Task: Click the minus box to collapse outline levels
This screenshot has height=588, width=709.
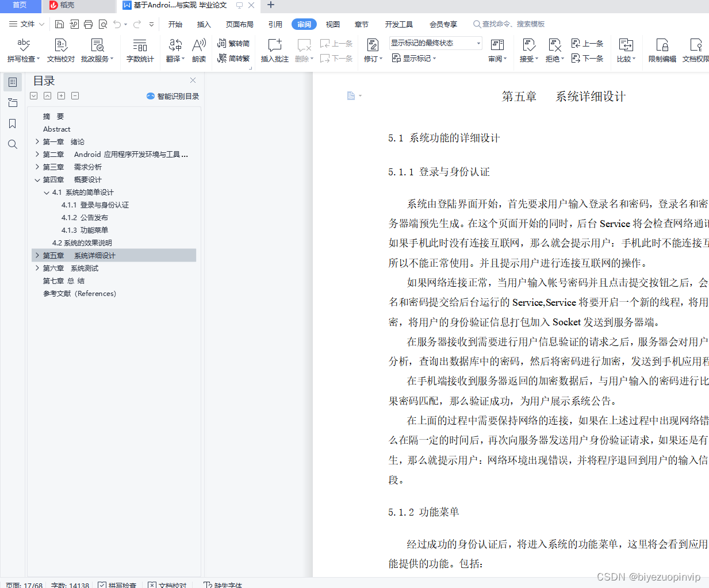Action: tap(75, 96)
